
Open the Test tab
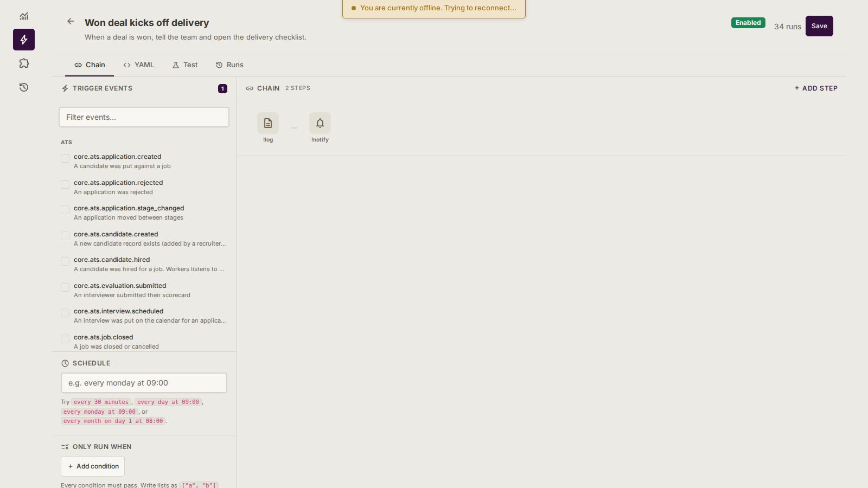coord(185,65)
